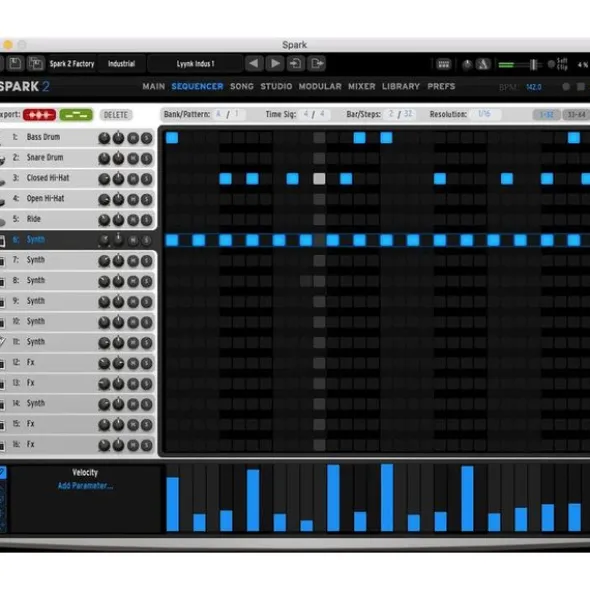Screen dimensions: 590x591
Task: Open the Spark 2 Factory bank selector
Action: pos(72,64)
